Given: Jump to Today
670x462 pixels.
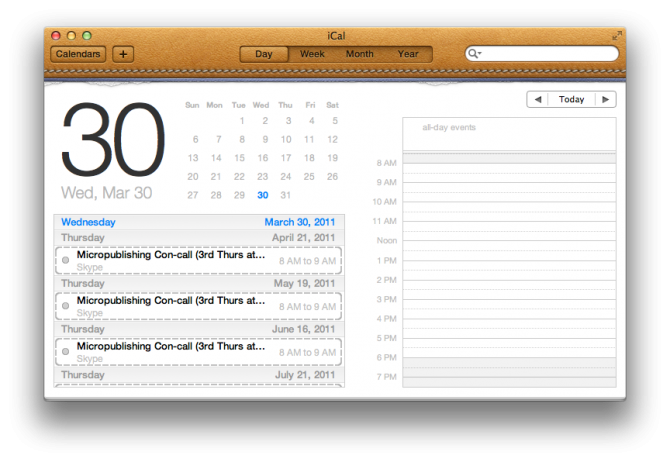Looking at the screenshot, I should [571, 100].
